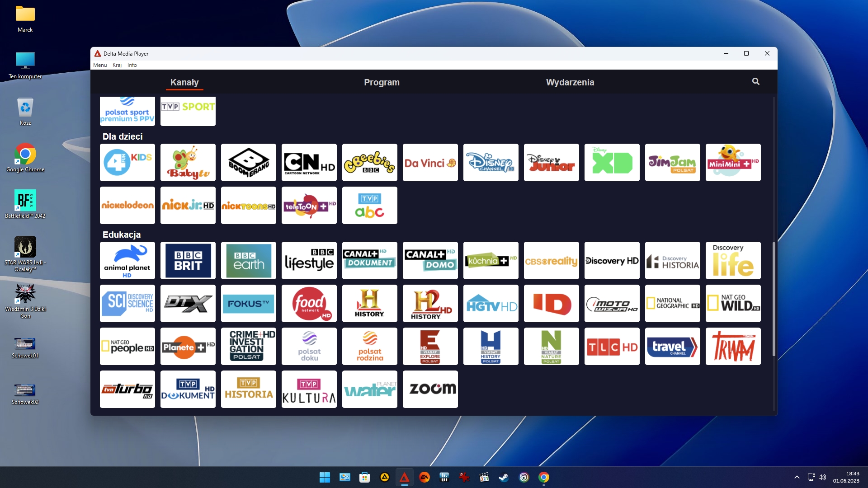Open the History channel tile
The height and width of the screenshot is (488, 868).
370,304
